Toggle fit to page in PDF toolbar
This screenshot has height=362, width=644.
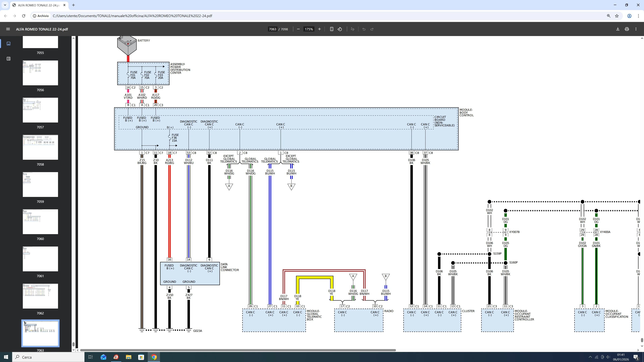332,29
